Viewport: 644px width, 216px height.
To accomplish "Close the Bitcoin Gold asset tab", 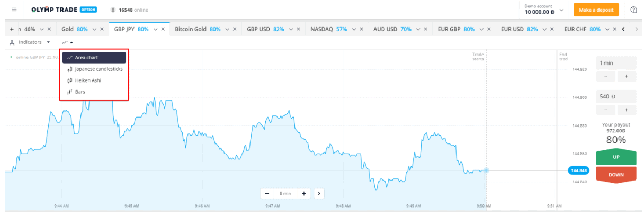I will click(235, 29).
